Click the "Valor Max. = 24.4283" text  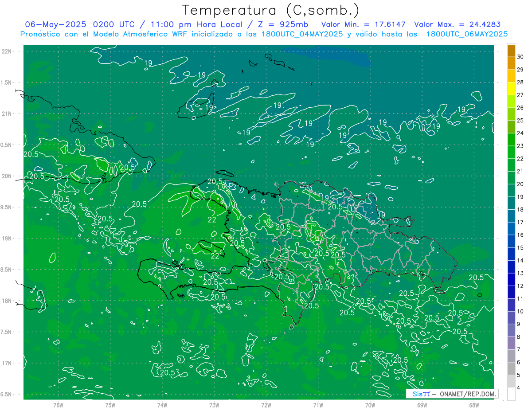[x=457, y=24]
